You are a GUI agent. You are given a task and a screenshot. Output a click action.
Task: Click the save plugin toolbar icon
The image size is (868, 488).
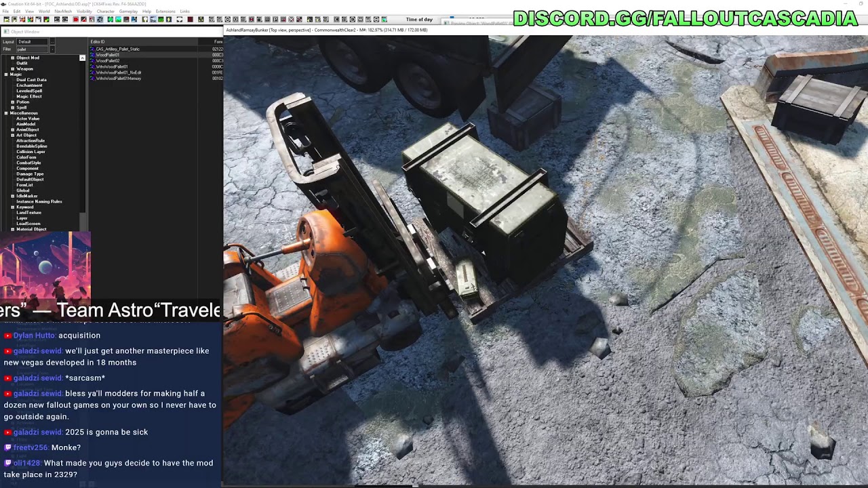(14, 20)
